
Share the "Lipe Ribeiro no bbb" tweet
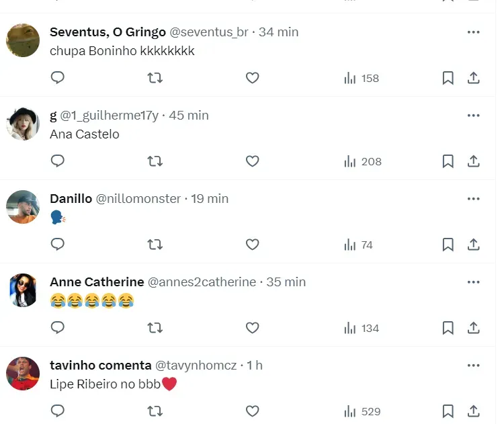[473, 411]
